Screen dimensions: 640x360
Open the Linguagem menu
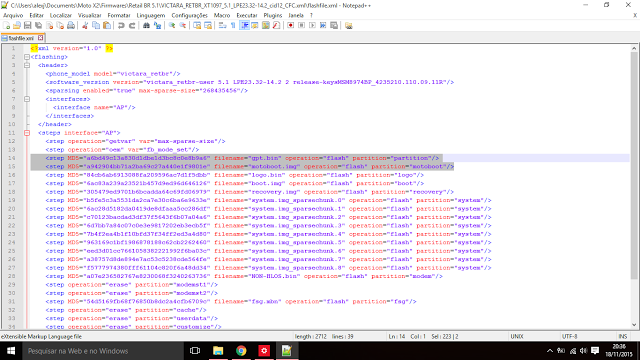151,16
